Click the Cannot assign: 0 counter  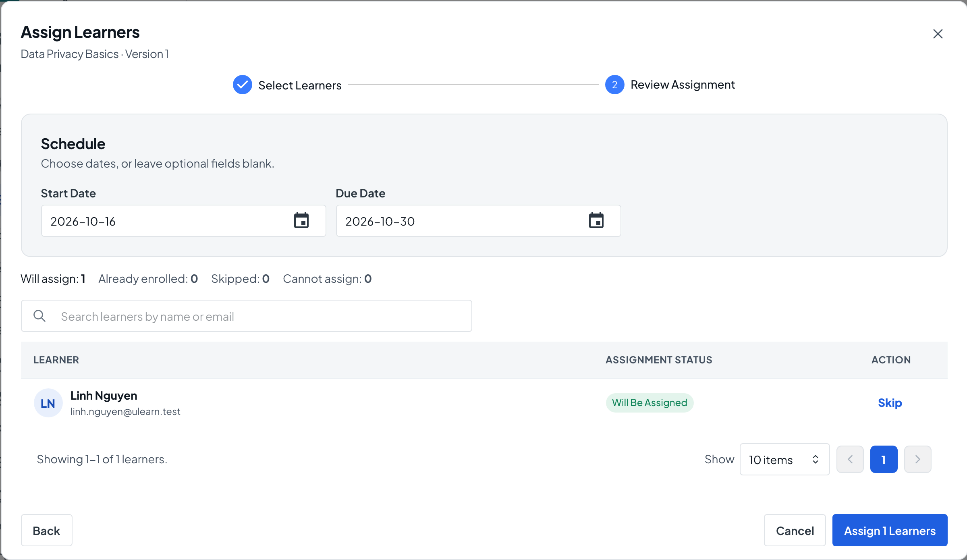point(327,279)
